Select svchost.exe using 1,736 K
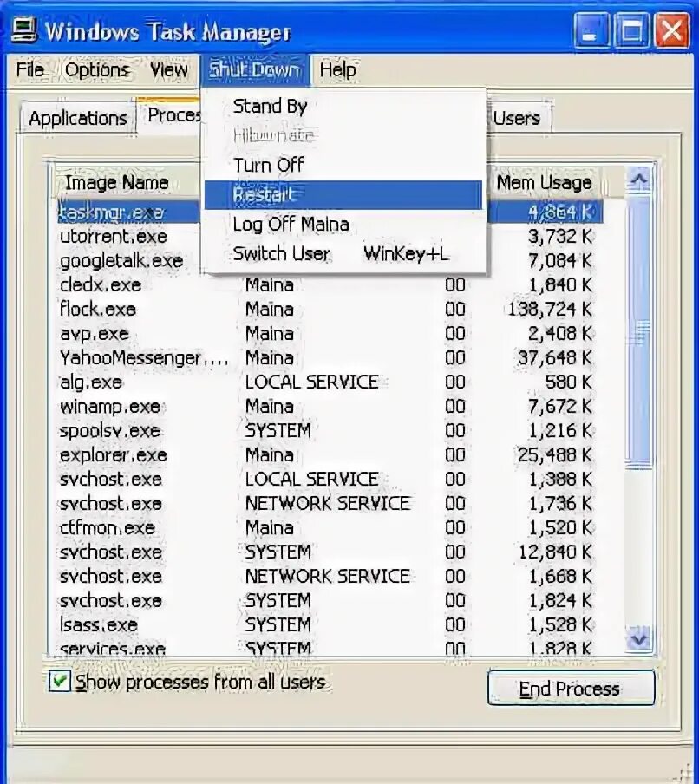The width and height of the screenshot is (699, 784). [x=330, y=504]
